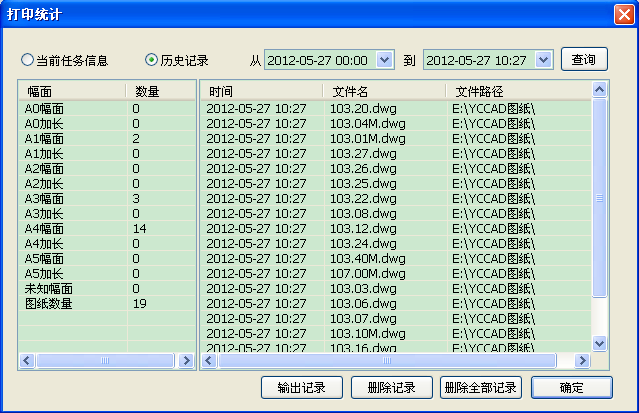The height and width of the screenshot is (413, 639).
Task: Click the 输出记录 button
Action: click(x=302, y=387)
